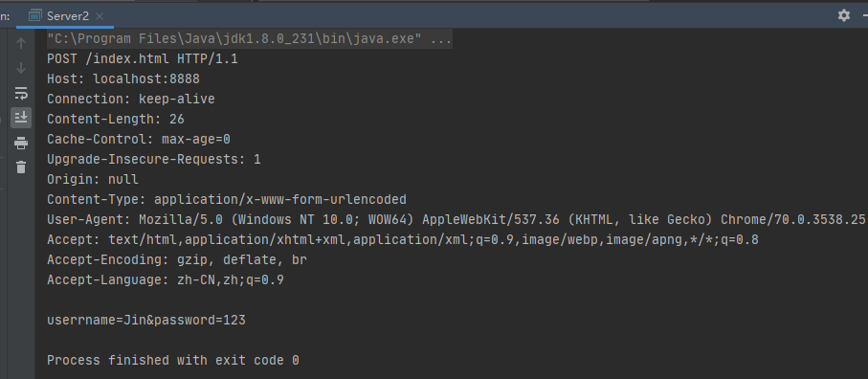Click the Server2 tab's application icon
The height and width of the screenshot is (379, 868).
(34, 16)
